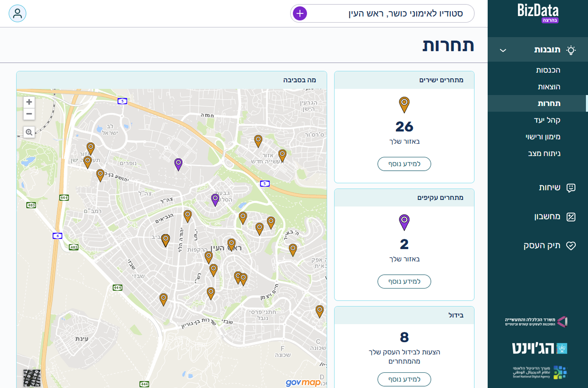The image size is (588, 388).
Task: Switch to satellite imagery map thumbnail
Action: [32, 378]
